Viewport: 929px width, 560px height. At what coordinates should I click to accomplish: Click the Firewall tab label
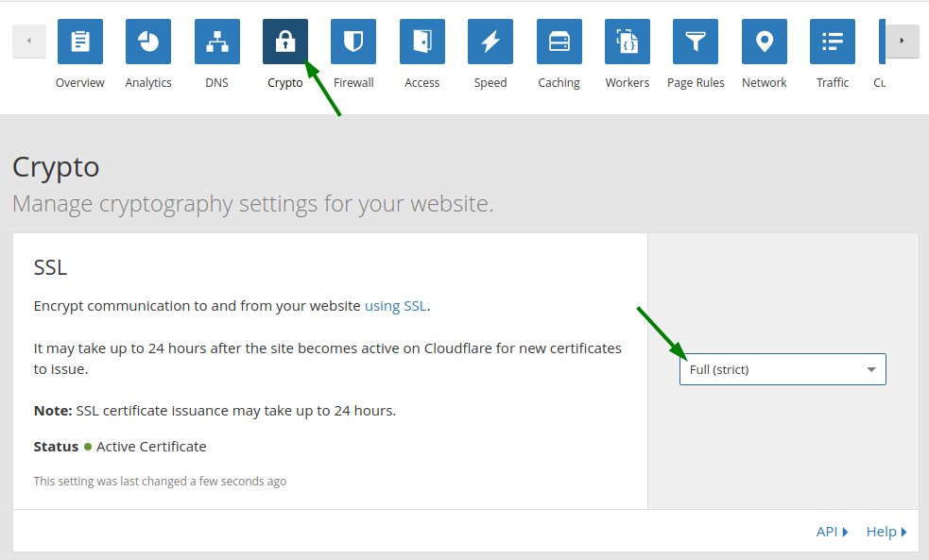point(353,83)
